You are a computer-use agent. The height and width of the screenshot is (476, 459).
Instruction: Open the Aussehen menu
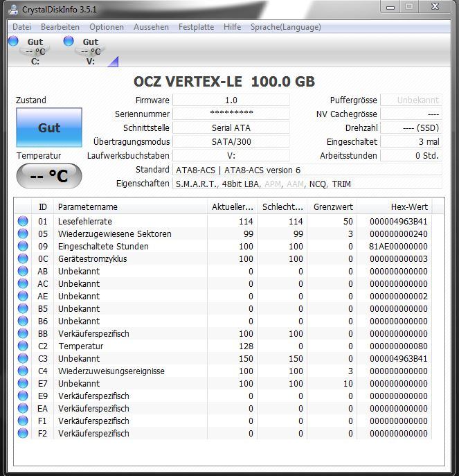click(x=151, y=27)
